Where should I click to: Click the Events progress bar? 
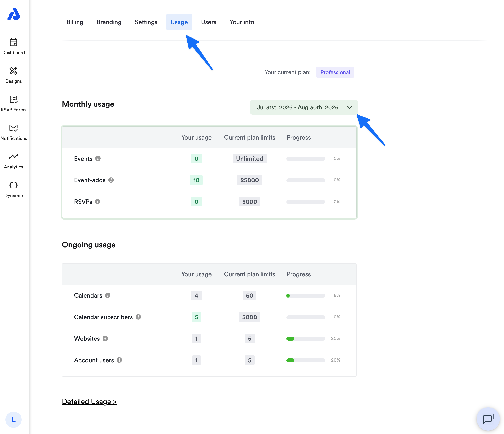(x=306, y=159)
